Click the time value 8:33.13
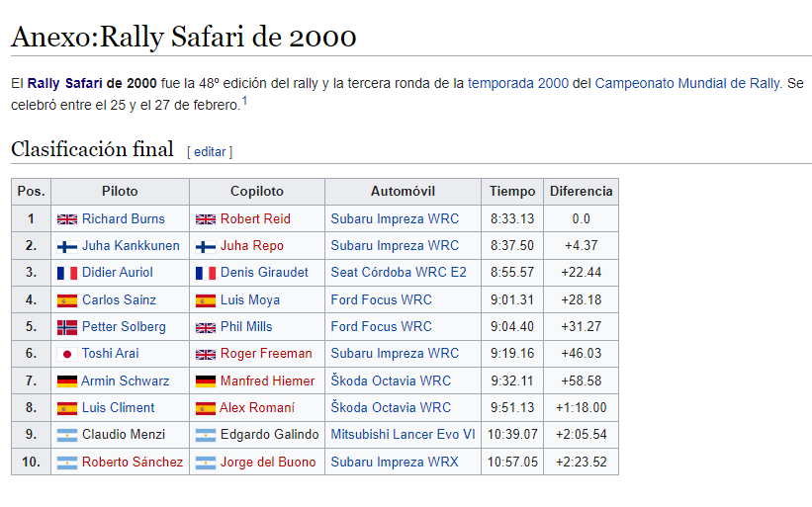 pyautogui.click(x=512, y=218)
